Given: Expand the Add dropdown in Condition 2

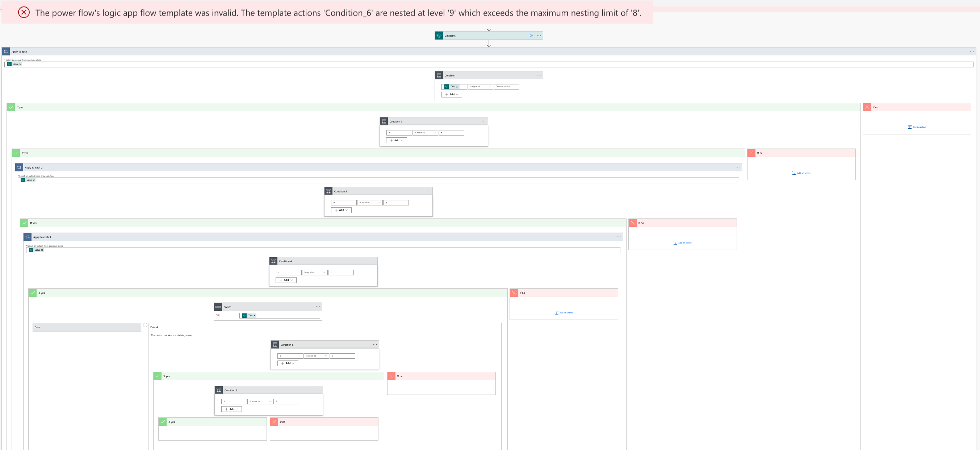Looking at the screenshot, I should 397,141.
